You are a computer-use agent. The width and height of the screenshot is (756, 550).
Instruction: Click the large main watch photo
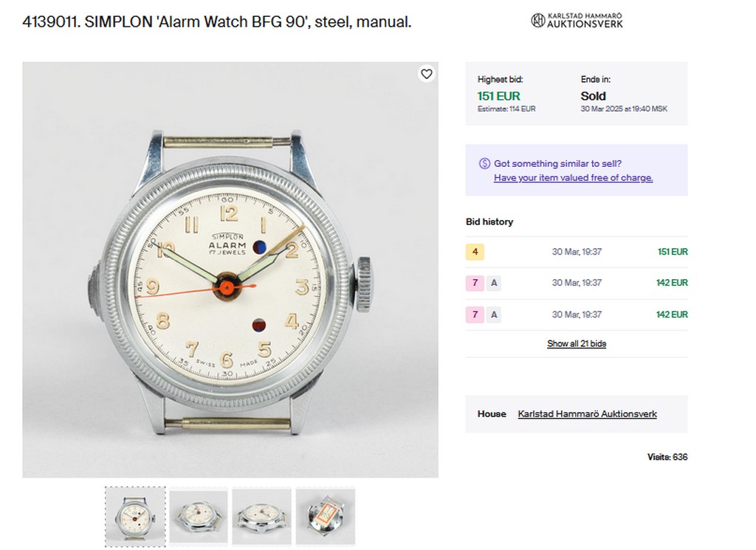pos(230,269)
